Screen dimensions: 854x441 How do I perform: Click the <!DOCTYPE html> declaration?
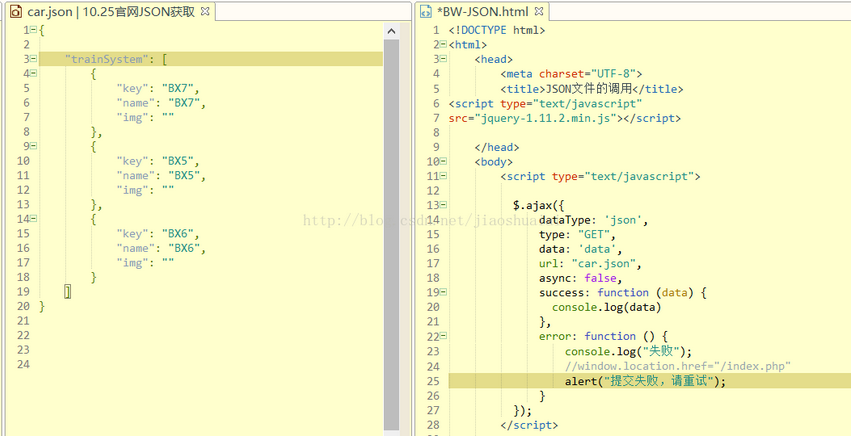click(x=497, y=30)
